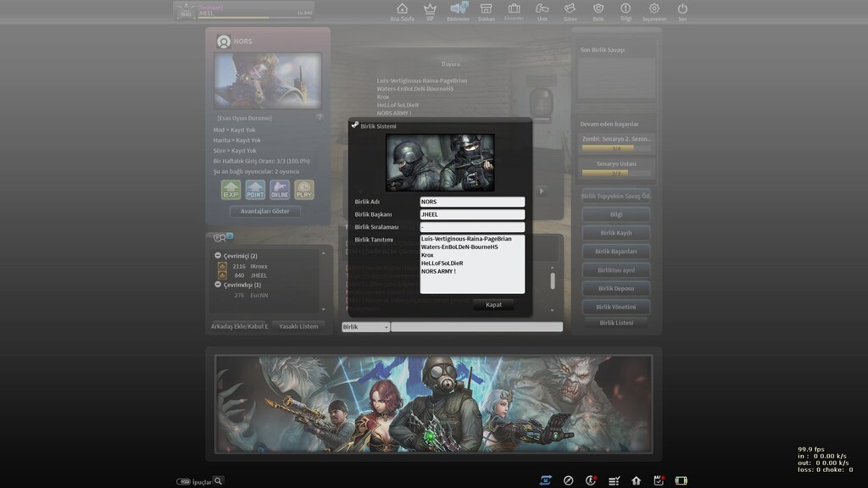Open the Yasaklı Listem button

[x=298, y=326]
